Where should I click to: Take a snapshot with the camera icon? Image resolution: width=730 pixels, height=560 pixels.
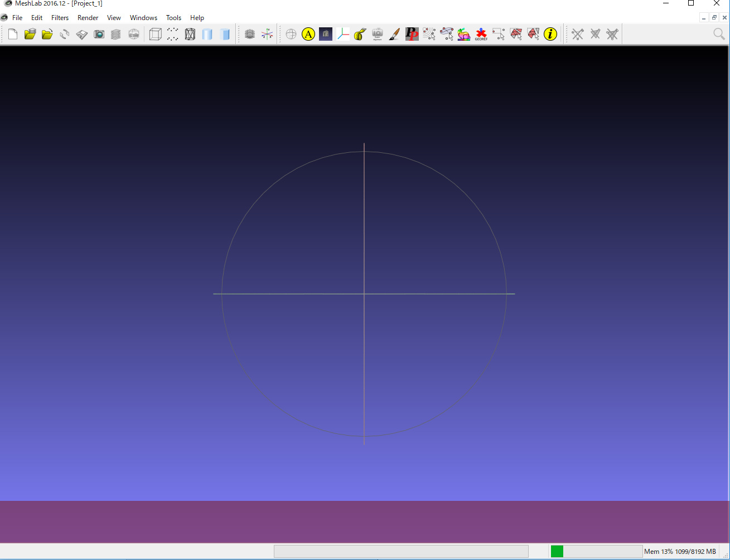(x=99, y=35)
